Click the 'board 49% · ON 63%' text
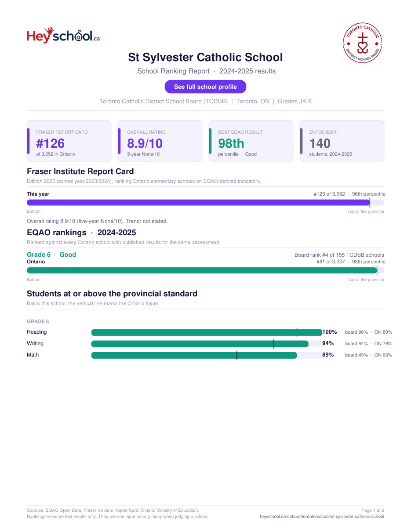This screenshot has width=411, height=532. click(x=368, y=355)
